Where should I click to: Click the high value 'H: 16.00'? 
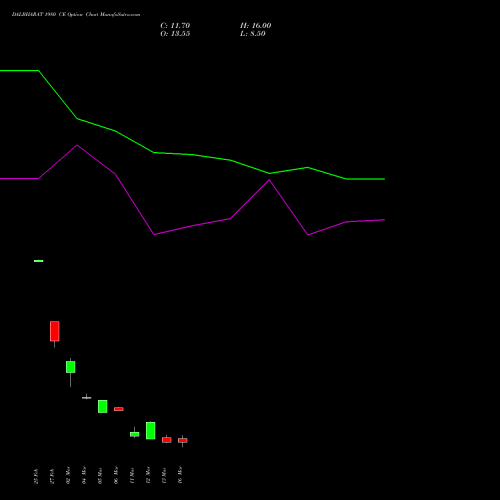point(255,26)
